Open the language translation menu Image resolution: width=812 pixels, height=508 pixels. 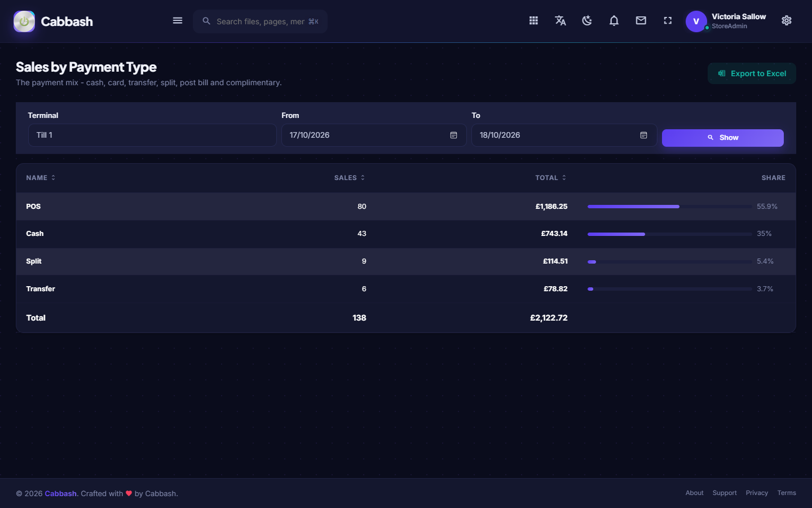pyautogui.click(x=560, y=21)
